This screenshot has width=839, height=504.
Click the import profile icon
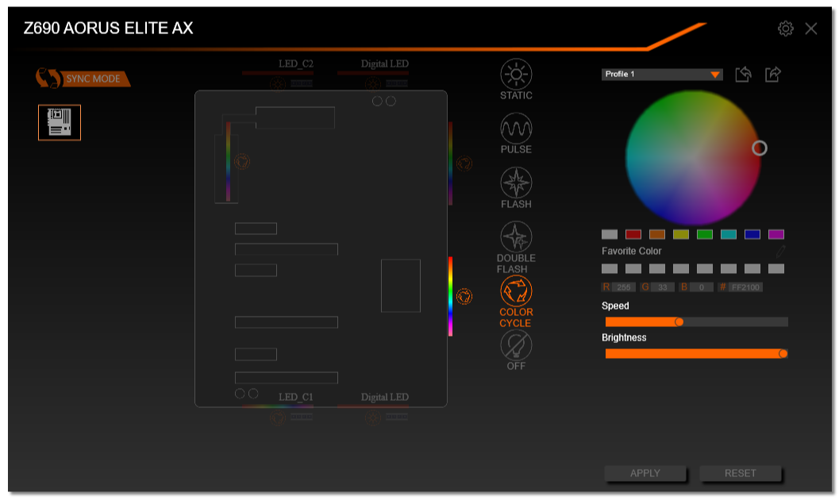coord(743,75)
